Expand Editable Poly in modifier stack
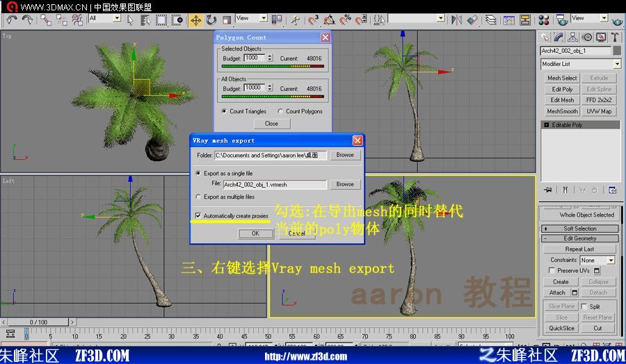Screen dimensions: 626x364 (546, 125)
